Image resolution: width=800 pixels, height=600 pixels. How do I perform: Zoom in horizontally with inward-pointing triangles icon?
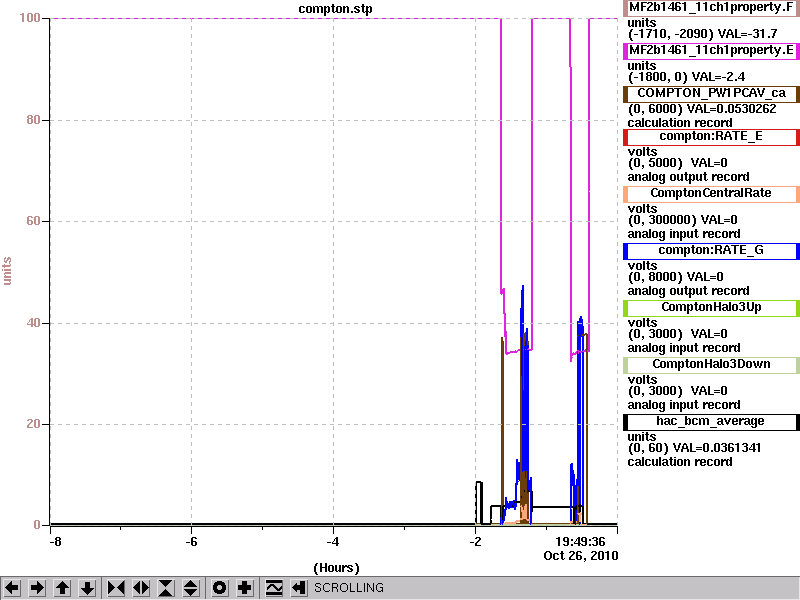(x=116, y=588)
